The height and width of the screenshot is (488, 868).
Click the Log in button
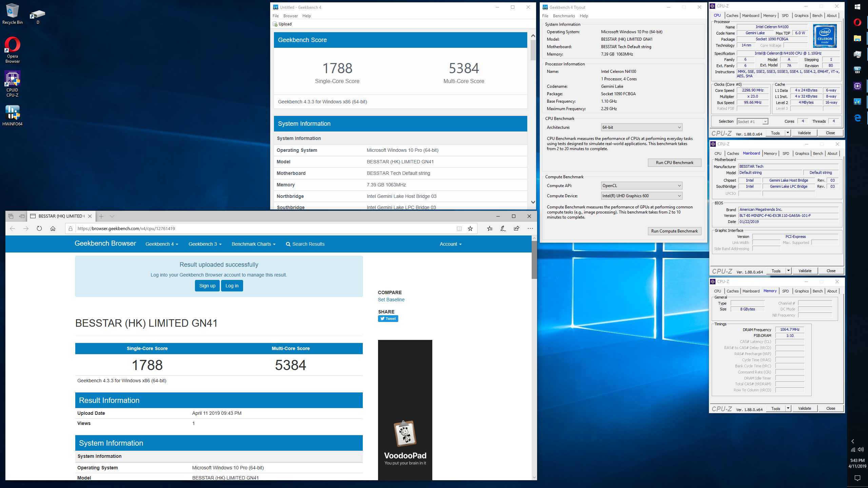point(232,286)
